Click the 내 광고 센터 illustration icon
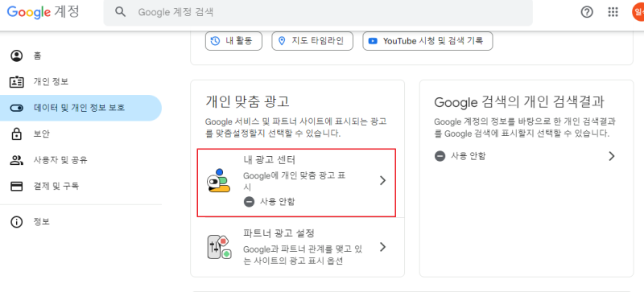Screen dimensions: 644x292 coord(218,180)
